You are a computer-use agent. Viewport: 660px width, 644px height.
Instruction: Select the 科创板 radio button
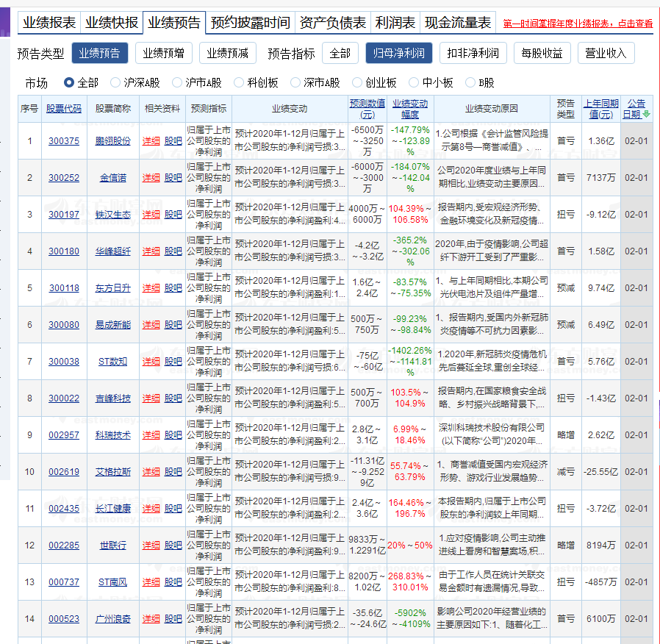[239, 82]
